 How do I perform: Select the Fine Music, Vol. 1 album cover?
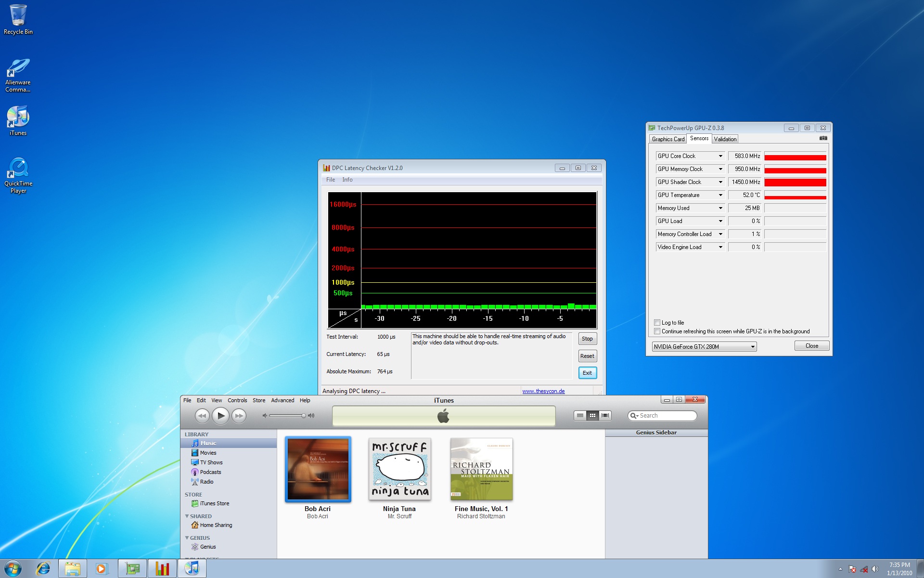tap(481, 469)
